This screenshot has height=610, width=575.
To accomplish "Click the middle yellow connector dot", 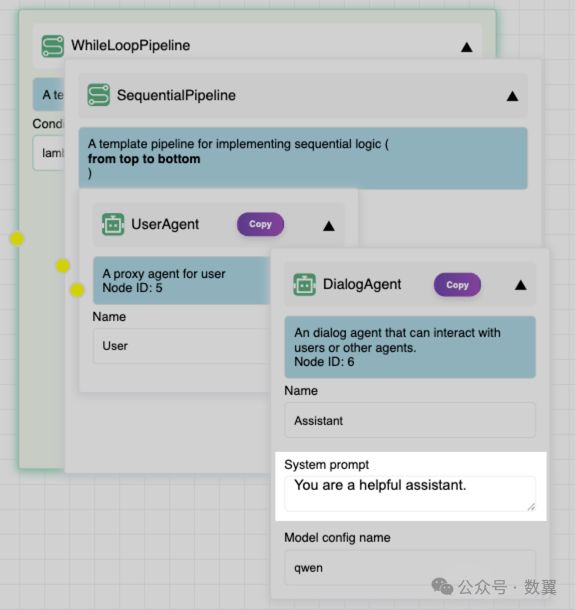I will (x=63, y=266).
